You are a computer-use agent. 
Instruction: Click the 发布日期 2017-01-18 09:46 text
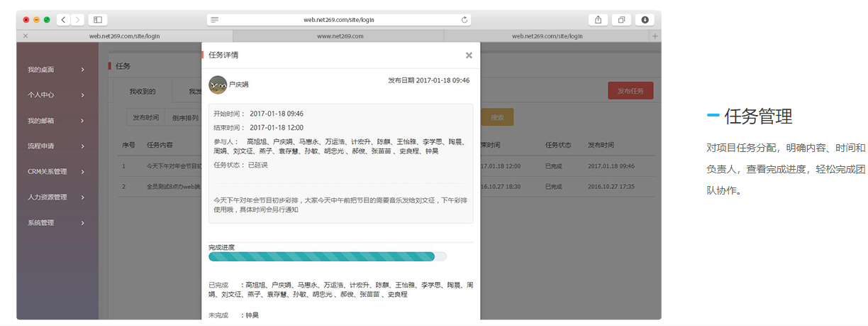[428, 81]
